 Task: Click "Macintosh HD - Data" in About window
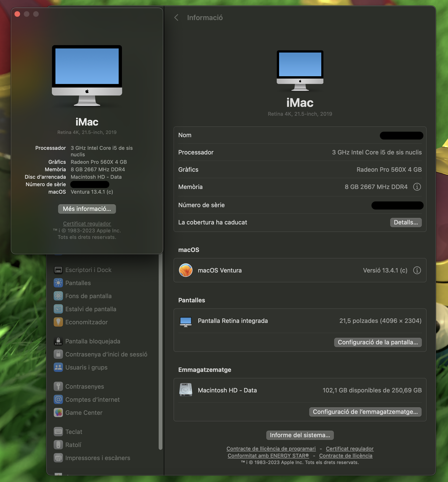pyautogui.click(x=96, y=177)
